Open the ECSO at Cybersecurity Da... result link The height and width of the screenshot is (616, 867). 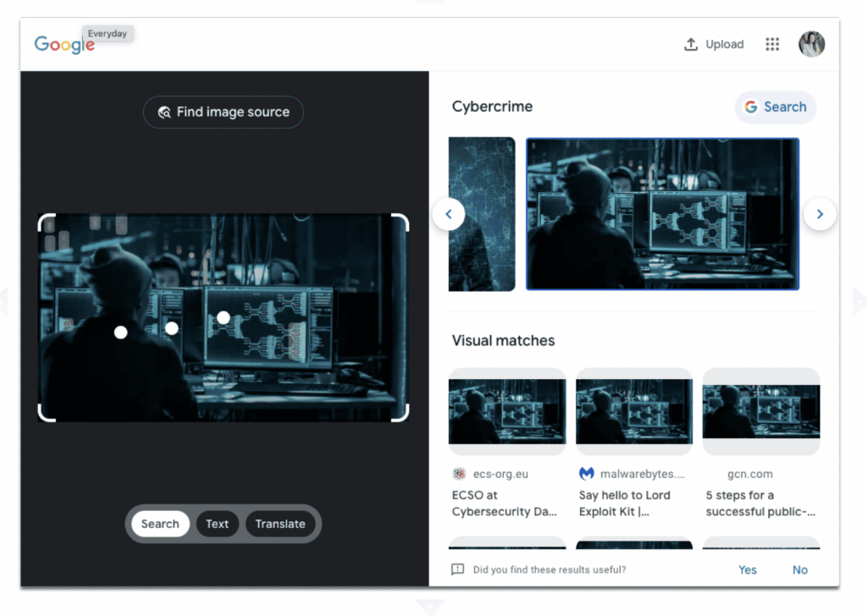[504, 503]
